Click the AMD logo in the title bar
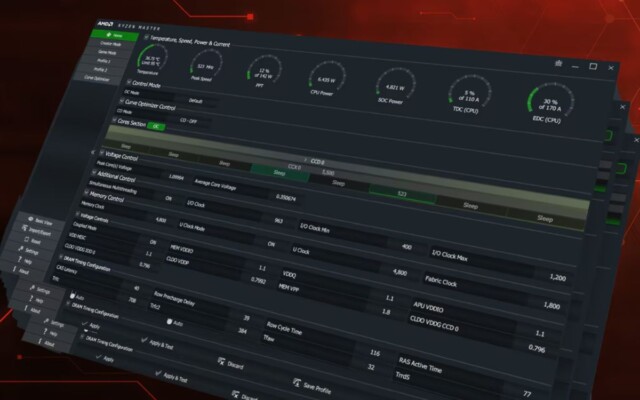Image resolution: width=640 pixels, height=400 pixels. [105, 23]
